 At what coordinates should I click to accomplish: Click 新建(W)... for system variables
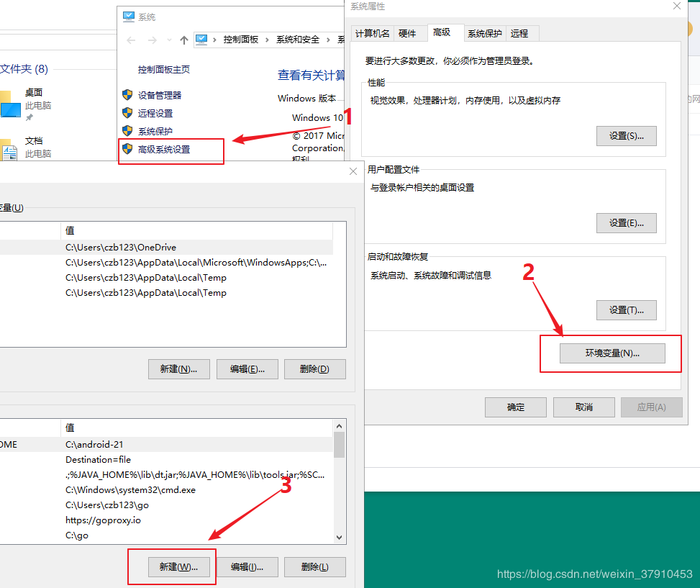(x=179, y=567)
